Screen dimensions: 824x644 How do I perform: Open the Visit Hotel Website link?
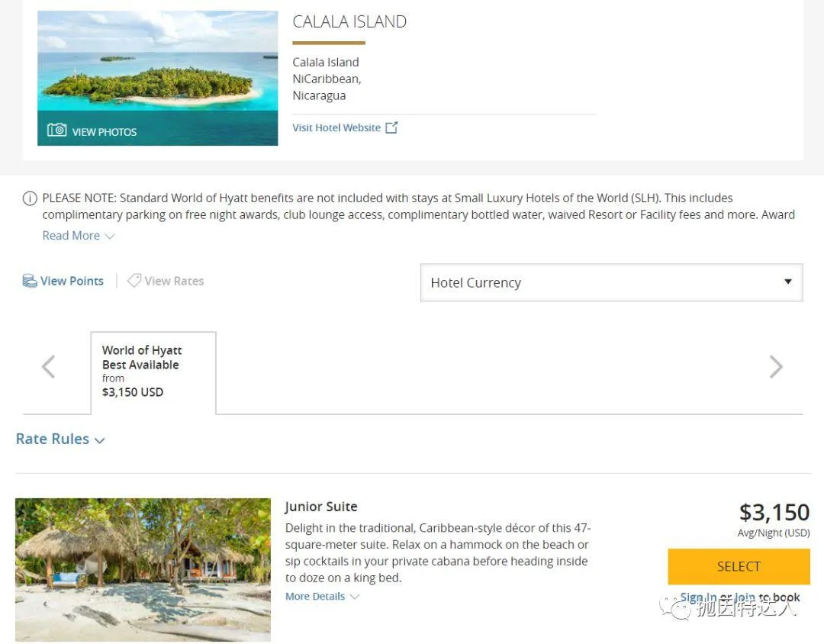point(336,127)
